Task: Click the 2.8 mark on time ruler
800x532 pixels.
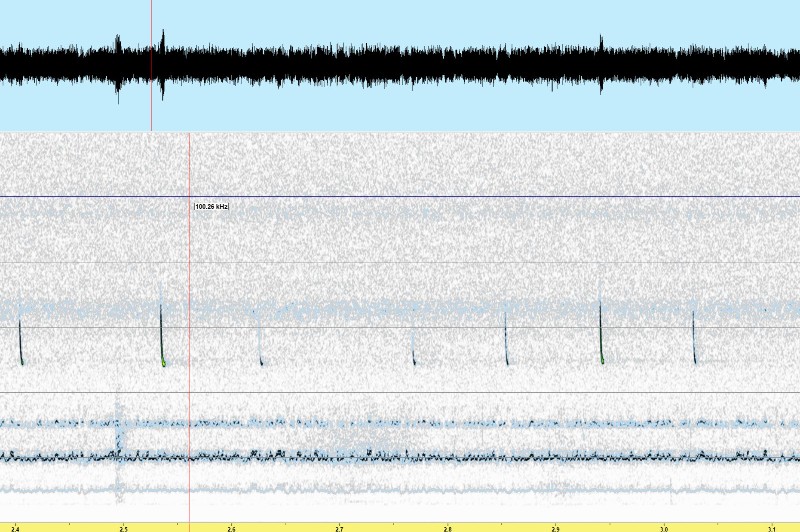Action: click(447, 527)
